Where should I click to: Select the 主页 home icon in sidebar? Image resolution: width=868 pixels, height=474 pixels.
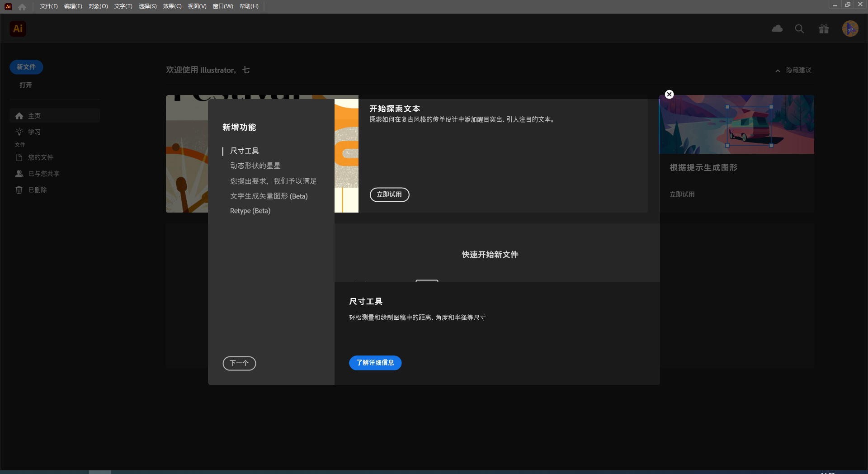(x=19, y=116)
